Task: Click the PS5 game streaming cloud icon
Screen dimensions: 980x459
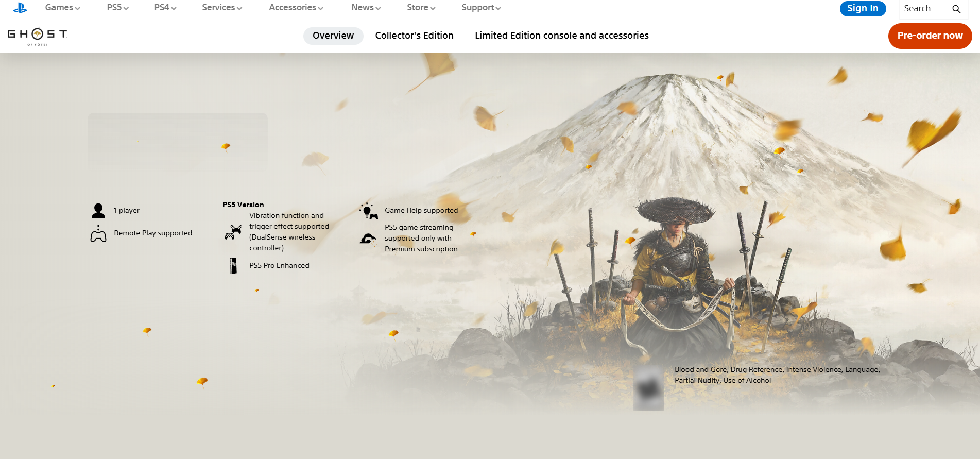Action: click(368, 239)
